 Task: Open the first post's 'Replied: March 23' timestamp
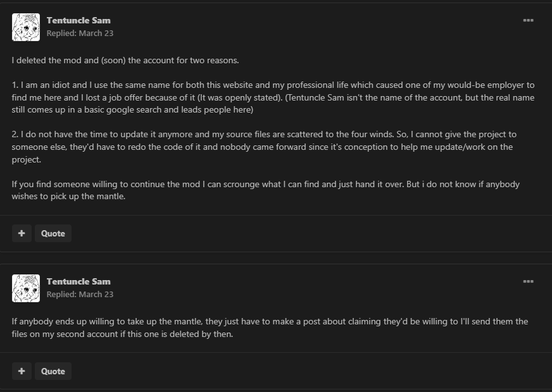coord(80,34)
